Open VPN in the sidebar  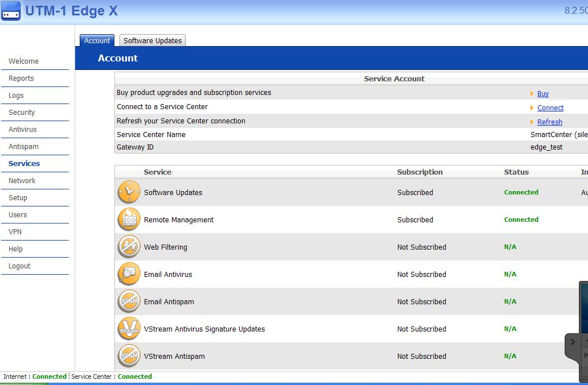pyautogui.click(x=15, y=231)
